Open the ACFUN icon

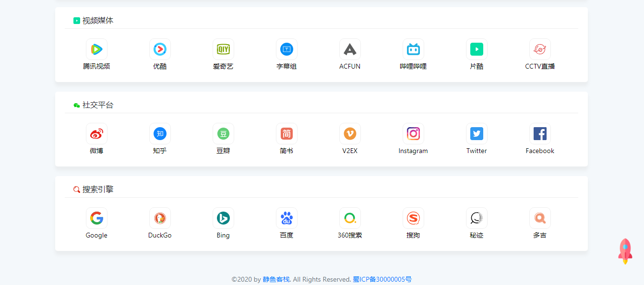(x=350, y=49)
